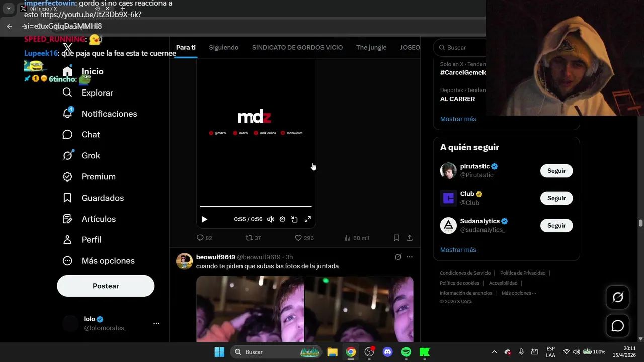The image size is (644, 362).
Task: Open Grok from sidebar
Action: [x=81, y=156]
